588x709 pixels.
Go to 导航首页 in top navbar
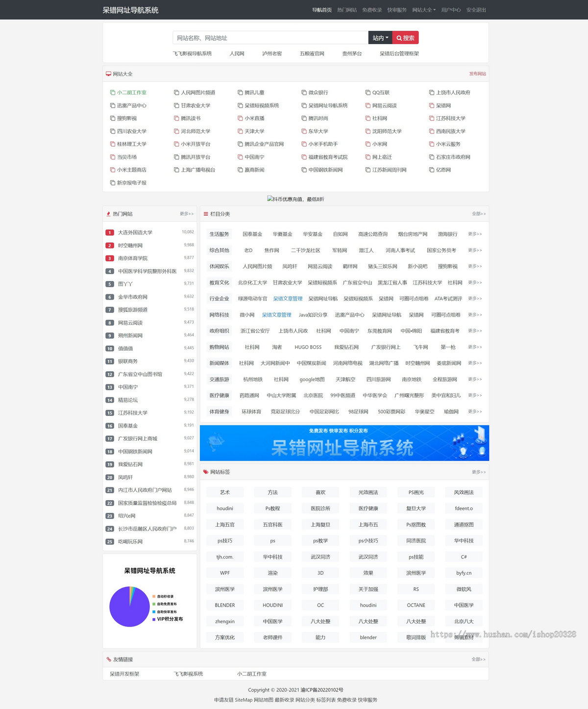(x=322, y=10)
